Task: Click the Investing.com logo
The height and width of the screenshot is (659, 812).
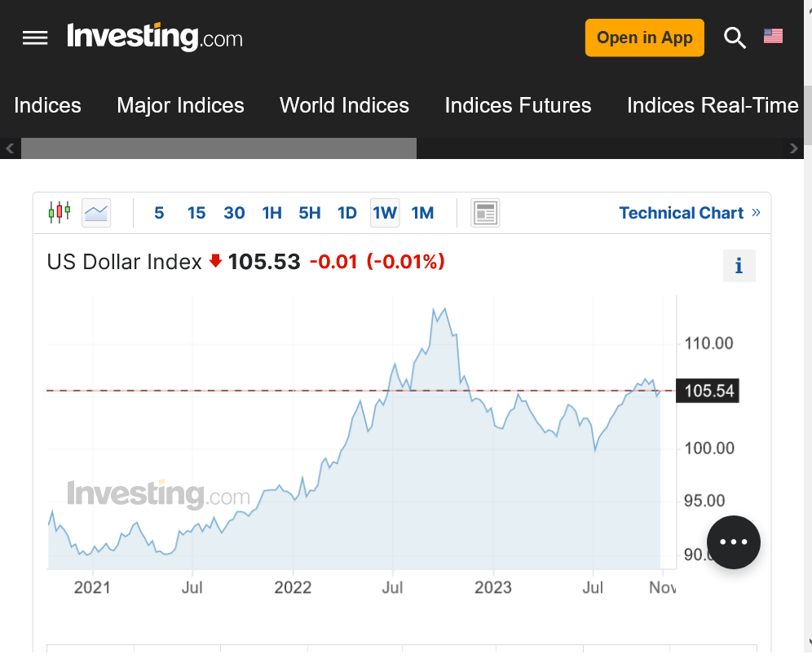Action: pyautogui.click(x=154, y=38)
